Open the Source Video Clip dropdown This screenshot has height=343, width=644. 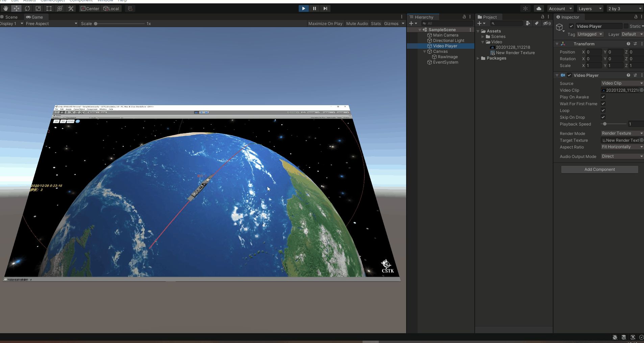(622, 83)
